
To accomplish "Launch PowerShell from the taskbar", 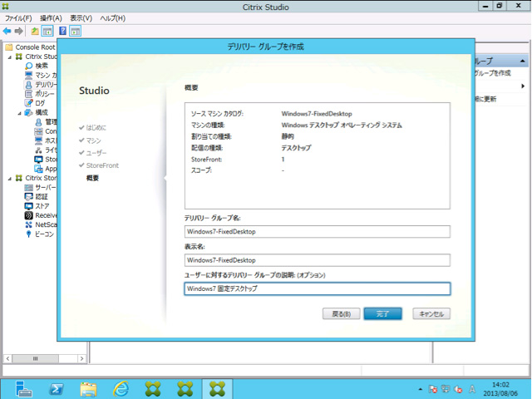I will click(57, 389).
